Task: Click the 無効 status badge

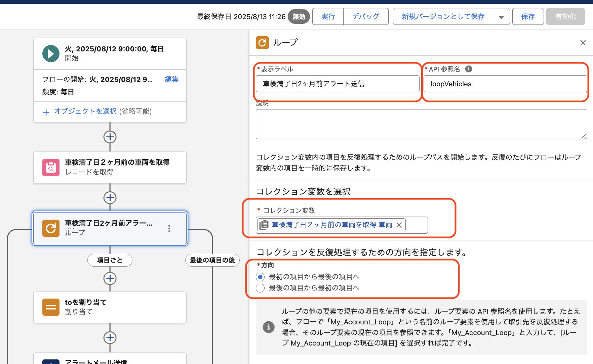Action: pyautogui.click(x=299, y=17)
